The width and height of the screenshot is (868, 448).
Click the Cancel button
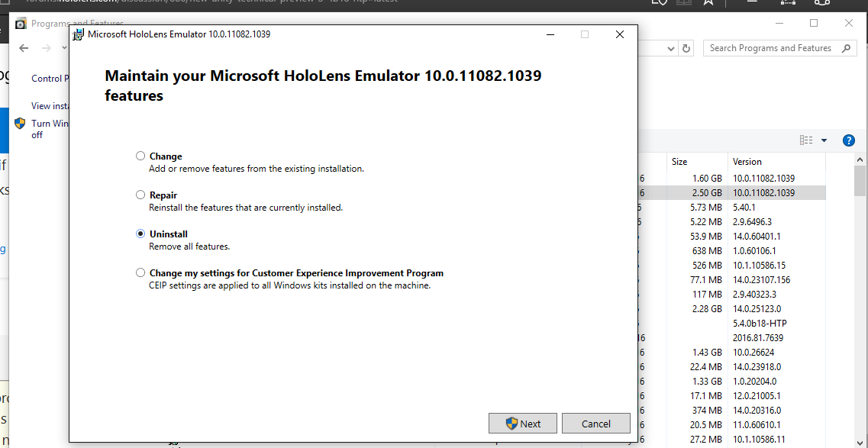pyautogui.click(x=595, y=424)
